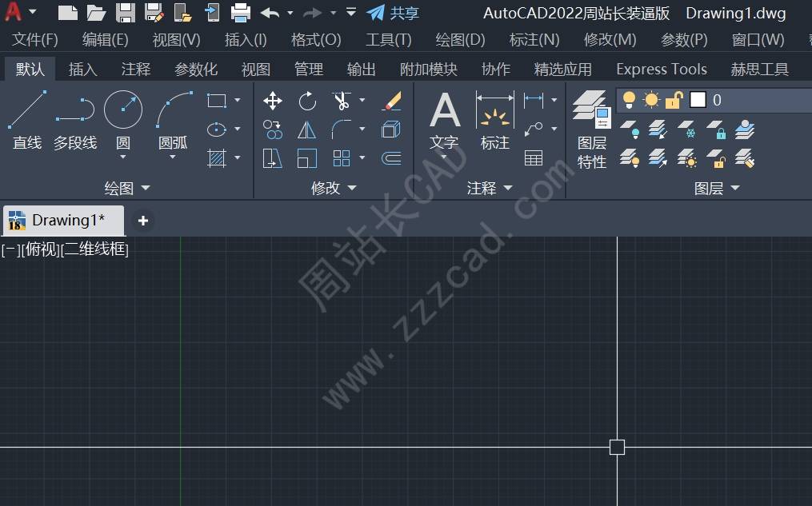Click the [俯视] view control

click(x=41, y=249)
